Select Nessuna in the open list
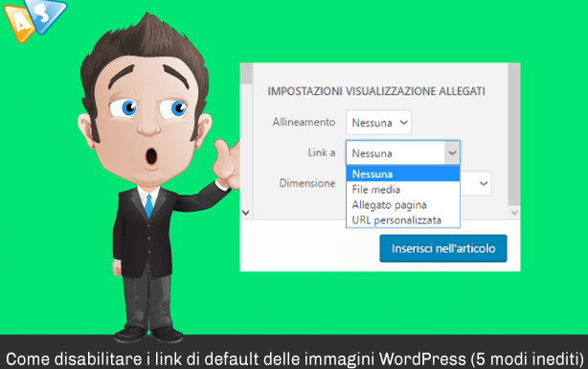This screenshot has height=369, width=588. [403, 174]
